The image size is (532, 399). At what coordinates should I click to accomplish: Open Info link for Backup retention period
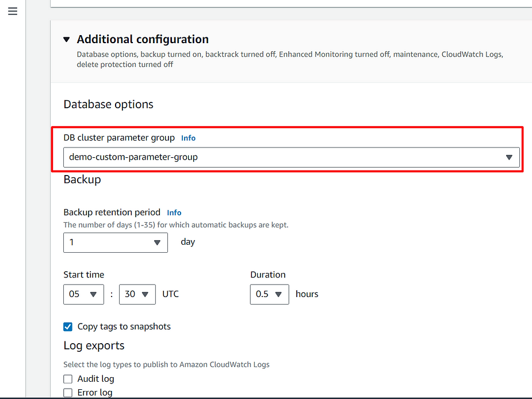coord(174,212)
